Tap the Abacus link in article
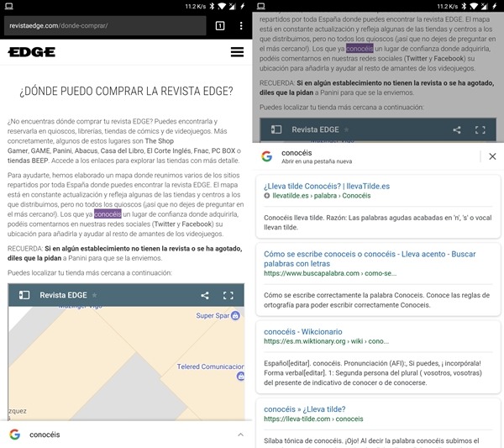The height and width of the screenshot is (448, 504). click(86, 150)
